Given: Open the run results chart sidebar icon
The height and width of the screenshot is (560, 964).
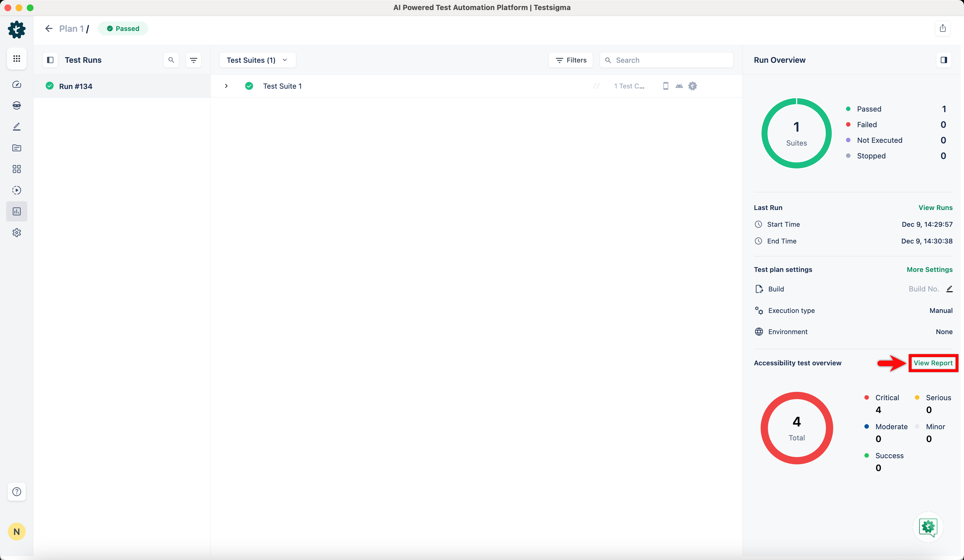Looking at the screenshot, I should click(x=16, y=211).
